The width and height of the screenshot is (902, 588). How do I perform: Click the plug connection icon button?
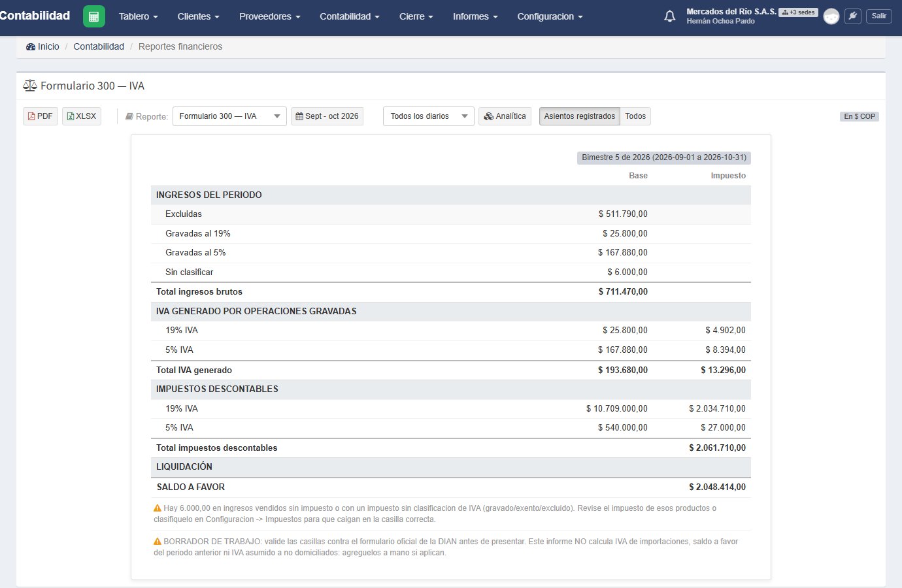[x=853, y=16]
